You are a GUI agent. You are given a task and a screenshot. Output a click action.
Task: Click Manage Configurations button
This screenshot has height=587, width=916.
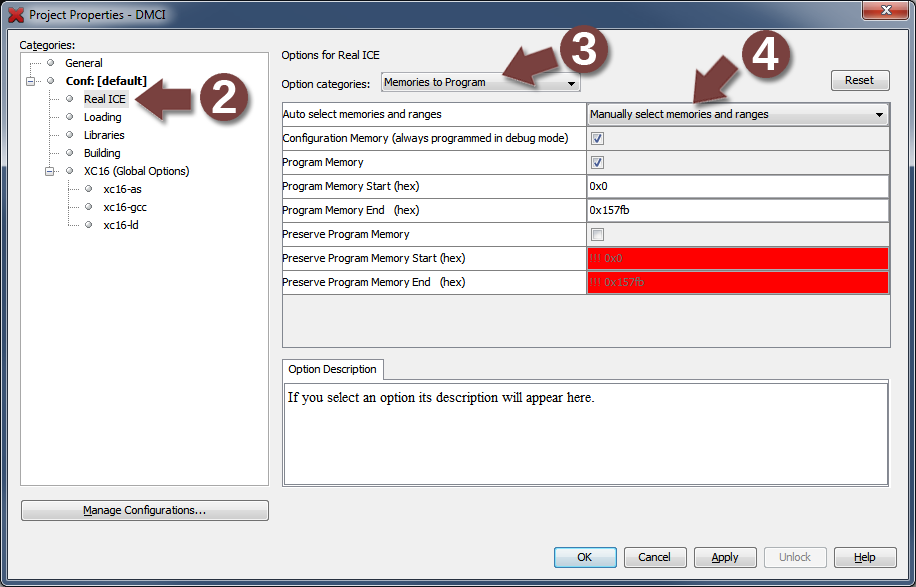pos(145,511)
